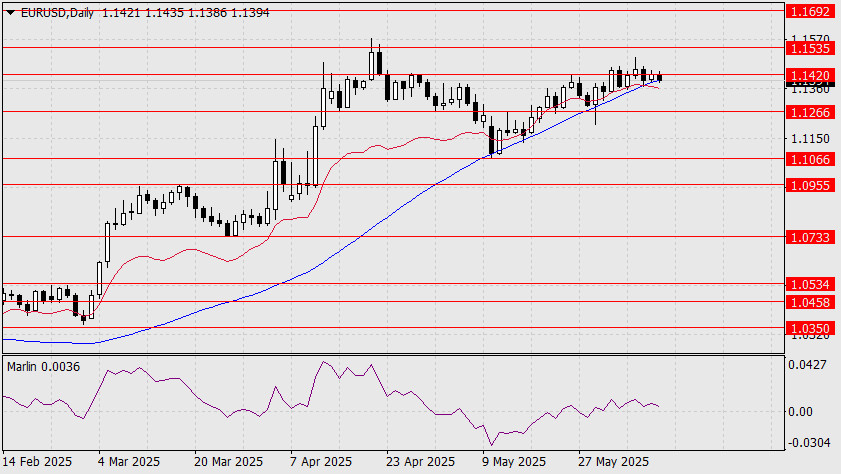Image resolution: width=841 pixels, height=474 pixels.
Task: Click the 20 Mar 2025 date label
Action: (x=228, y=462)
